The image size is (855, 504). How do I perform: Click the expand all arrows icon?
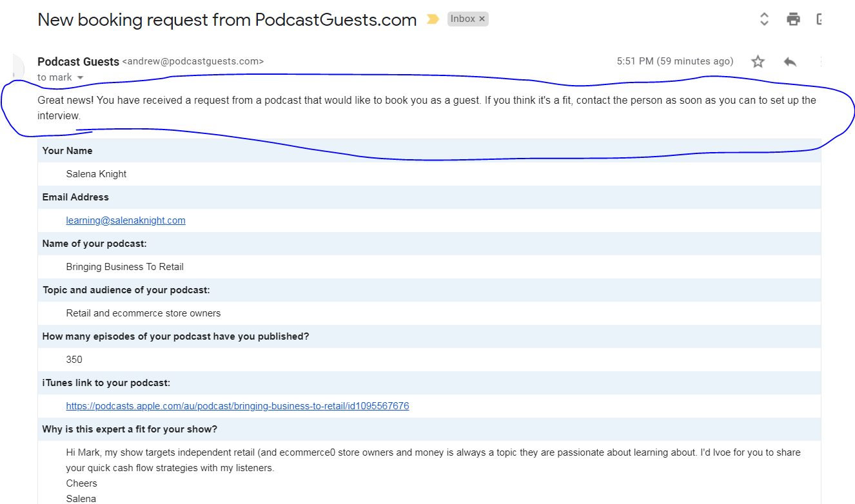[764, 19]
